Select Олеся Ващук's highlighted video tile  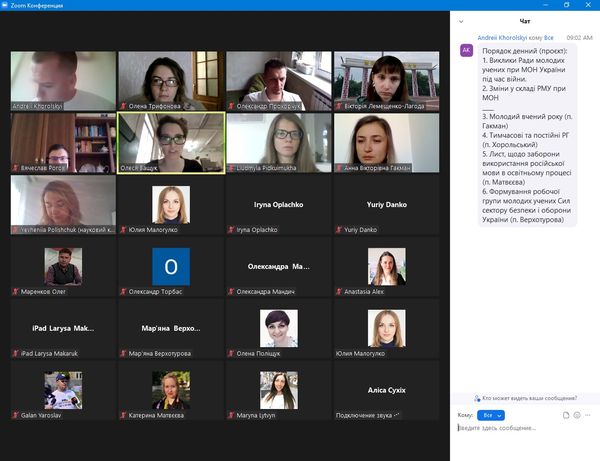pos(171,142)
